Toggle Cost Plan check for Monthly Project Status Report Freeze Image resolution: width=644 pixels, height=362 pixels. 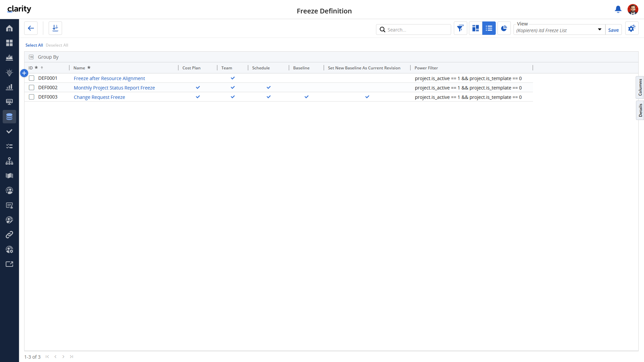(198, 87)
